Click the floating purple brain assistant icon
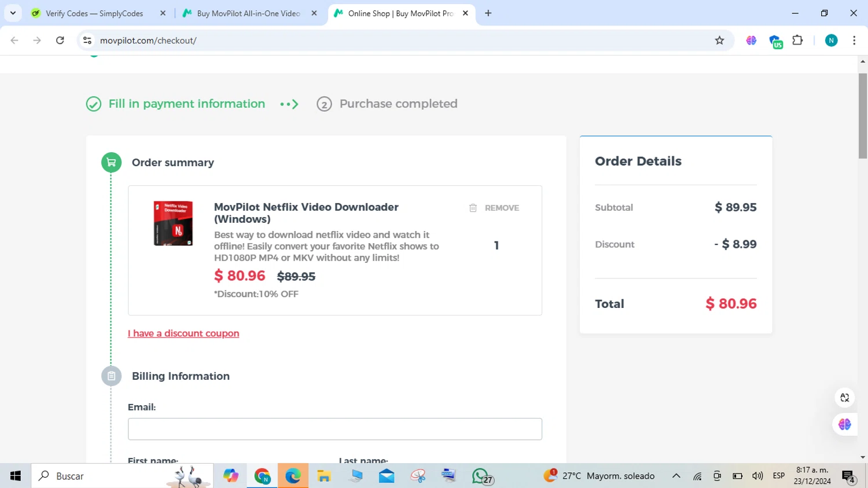Image resolution: width=868 pixels, height=488 pixels. 845,424
